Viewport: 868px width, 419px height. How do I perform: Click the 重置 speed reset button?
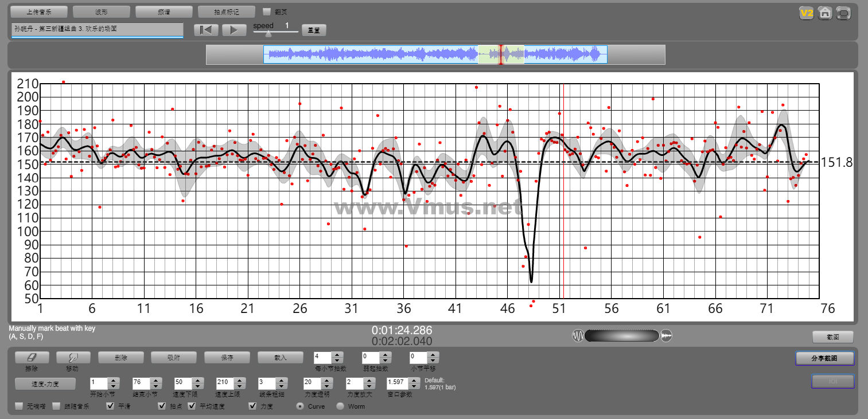[x=314, y=30]
